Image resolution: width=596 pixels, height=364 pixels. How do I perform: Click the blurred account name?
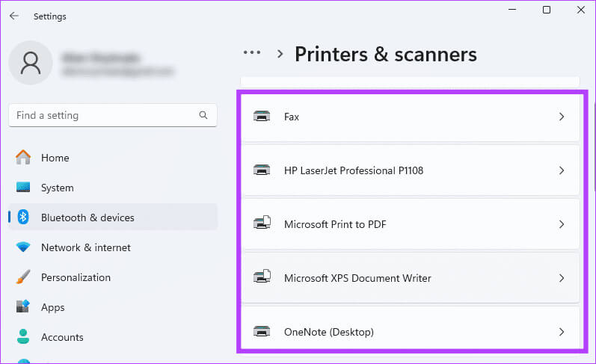[101, 58]
